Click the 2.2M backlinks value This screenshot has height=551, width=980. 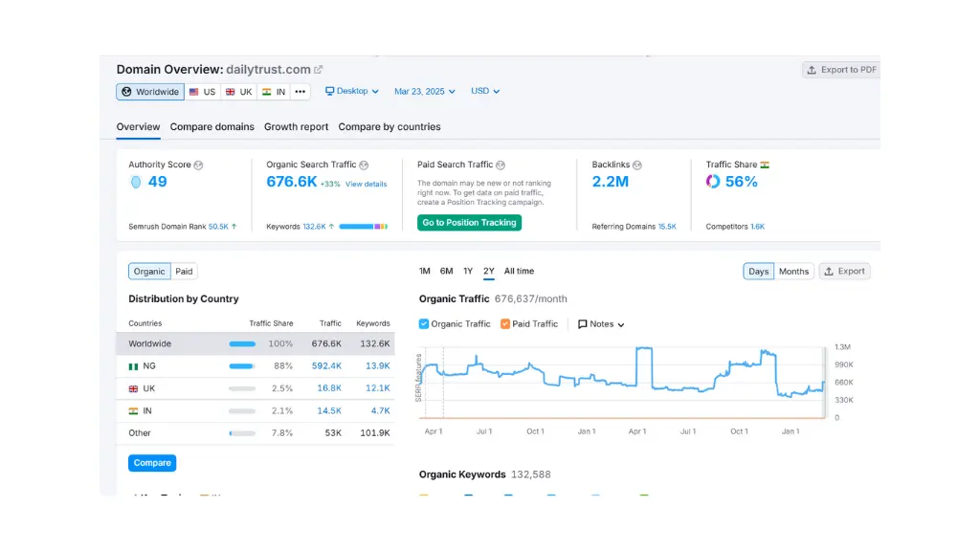tap(611, 182)
